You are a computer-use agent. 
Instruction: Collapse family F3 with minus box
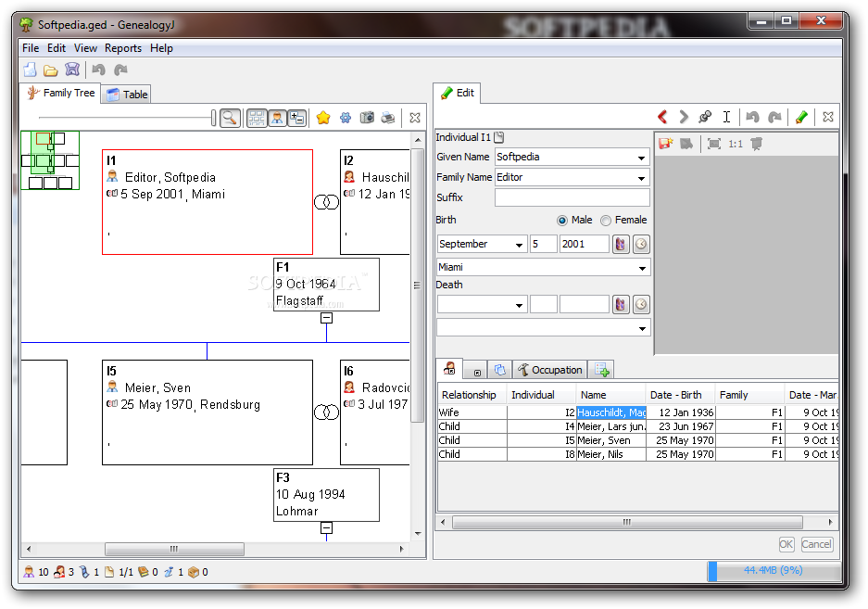click(x=326, y=528)
